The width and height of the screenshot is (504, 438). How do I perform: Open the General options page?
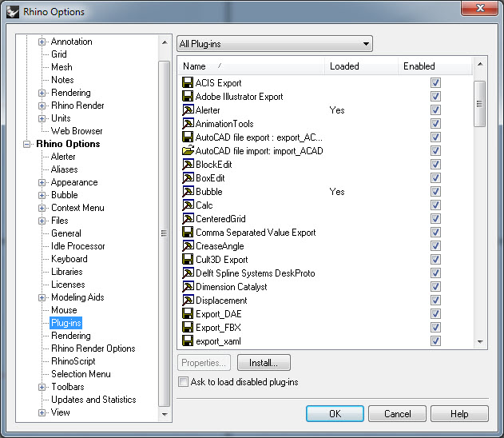(66, 233)
